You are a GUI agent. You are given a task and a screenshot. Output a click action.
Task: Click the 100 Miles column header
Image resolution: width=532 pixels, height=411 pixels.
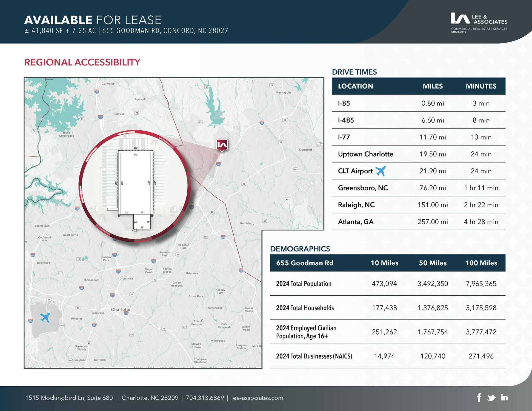coord(481,263)
